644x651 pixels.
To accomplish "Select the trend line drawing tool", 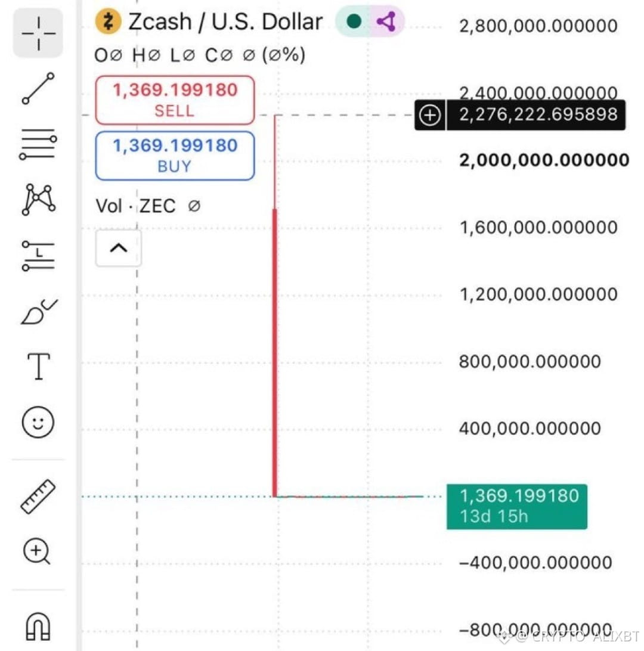I will coord(38,88).
